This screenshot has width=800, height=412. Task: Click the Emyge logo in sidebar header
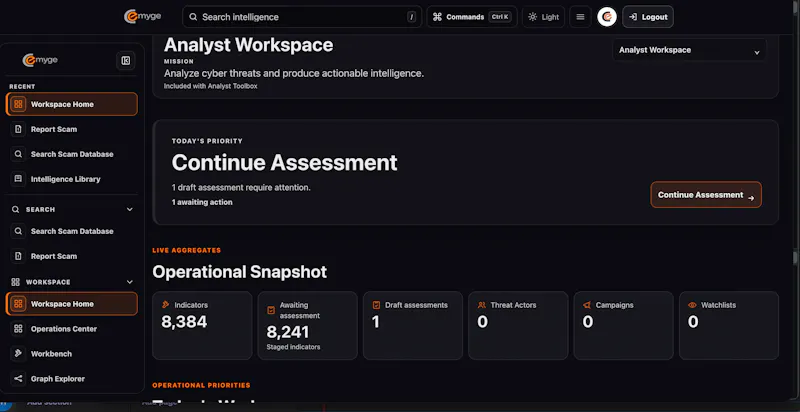coord(40,60)
